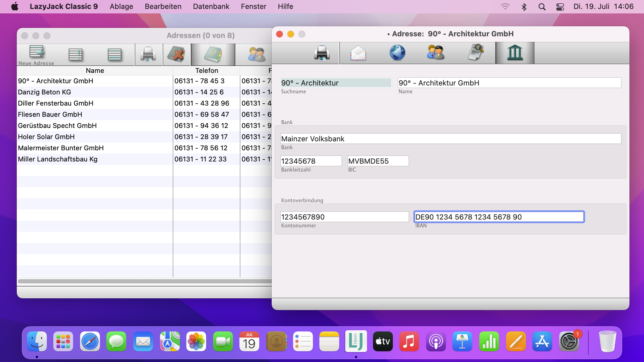Select the row 90° - Architektur GmbH
644x362 pixels.
coord(144,81)
